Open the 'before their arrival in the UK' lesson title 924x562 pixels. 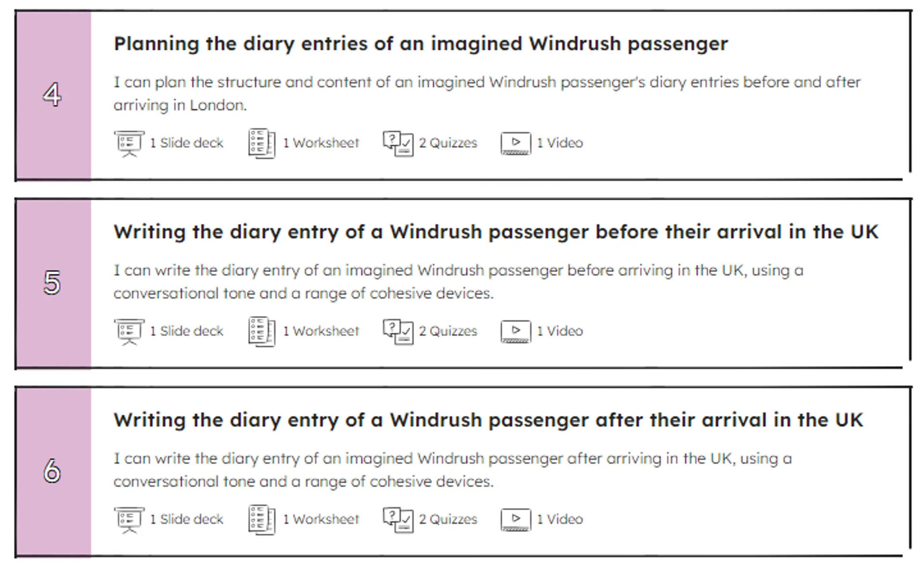click(495, 232)
